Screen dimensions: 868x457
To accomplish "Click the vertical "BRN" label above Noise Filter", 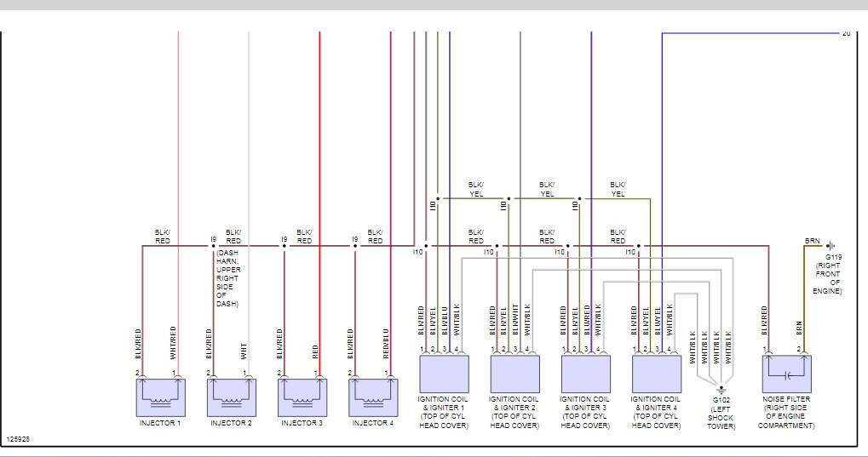I will tap(799, 328).
